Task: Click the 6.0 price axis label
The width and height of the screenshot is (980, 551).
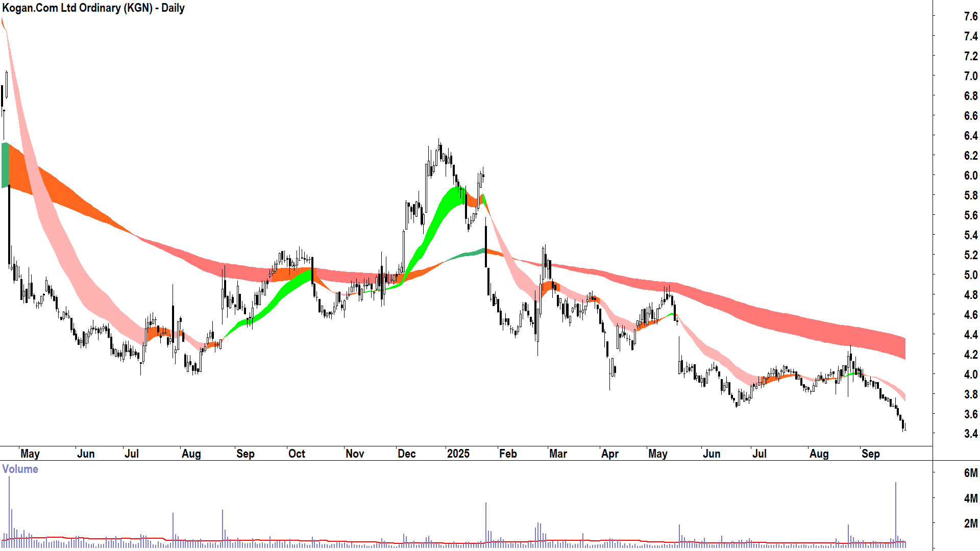Action: (970, 176)
